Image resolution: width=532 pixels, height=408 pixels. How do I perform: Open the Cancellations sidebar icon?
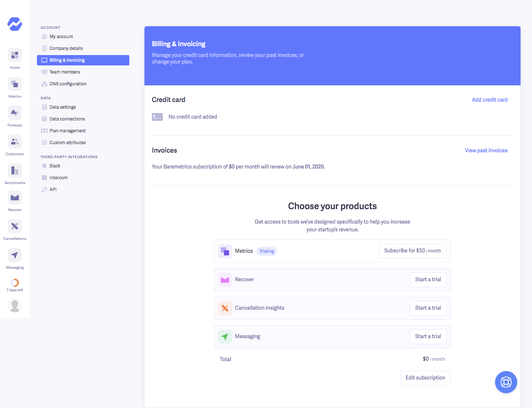click(x=15, y=226)
